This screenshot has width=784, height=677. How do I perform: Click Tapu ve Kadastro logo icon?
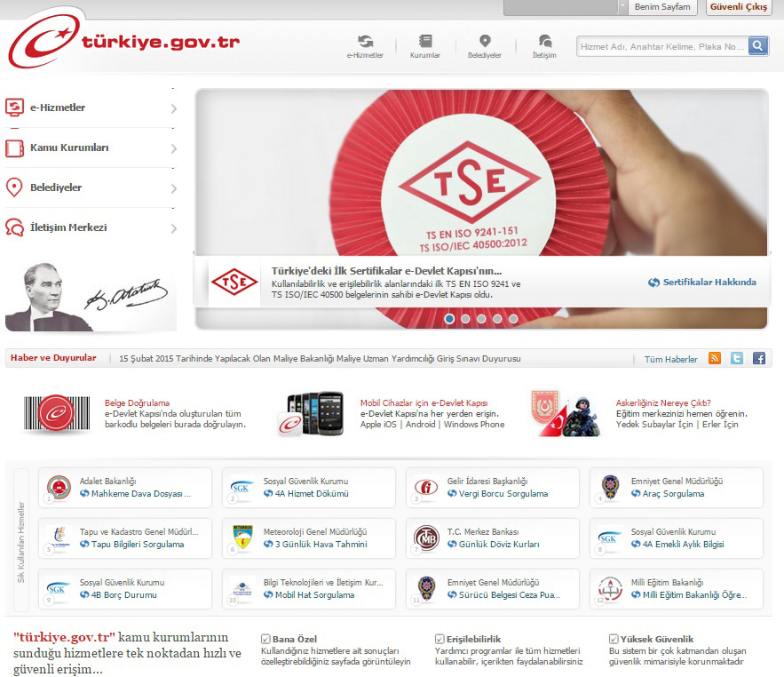[x=60, y=538]
